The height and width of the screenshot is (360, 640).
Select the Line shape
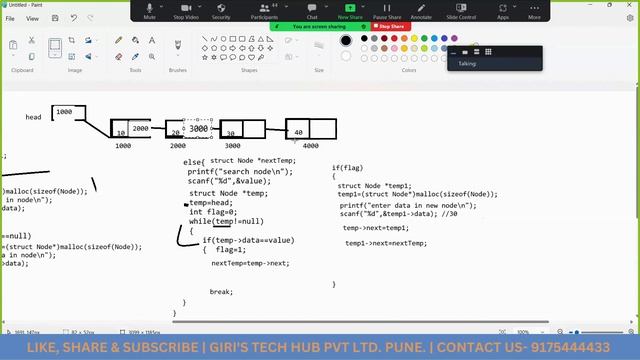(204, 39)
